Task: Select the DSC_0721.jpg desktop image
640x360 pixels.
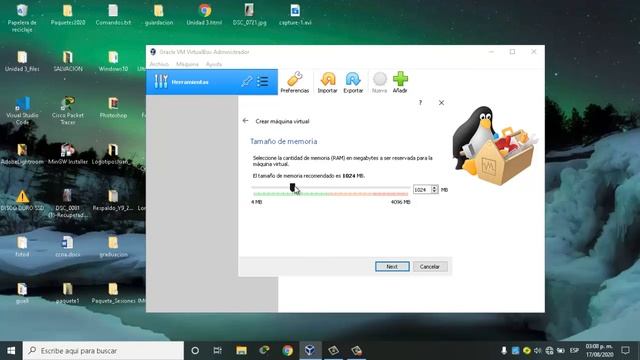Action: (249, 16)
